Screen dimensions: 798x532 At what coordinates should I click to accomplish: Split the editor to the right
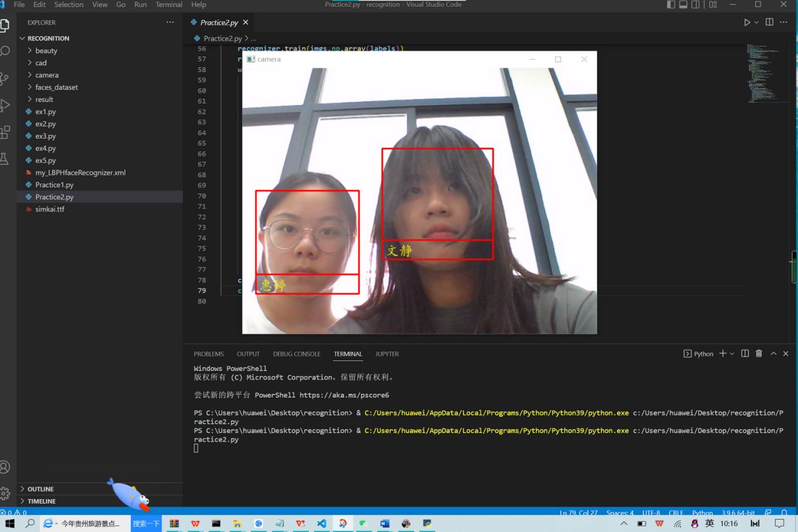click(769, 23)
